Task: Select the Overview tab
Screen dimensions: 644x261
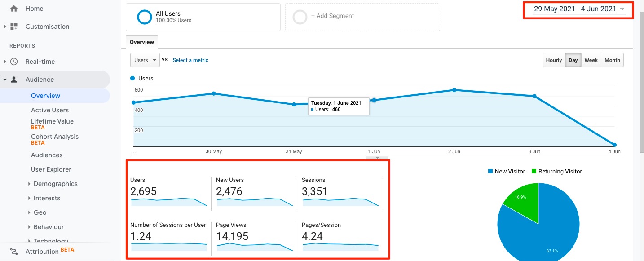Action: coord(142,42)
